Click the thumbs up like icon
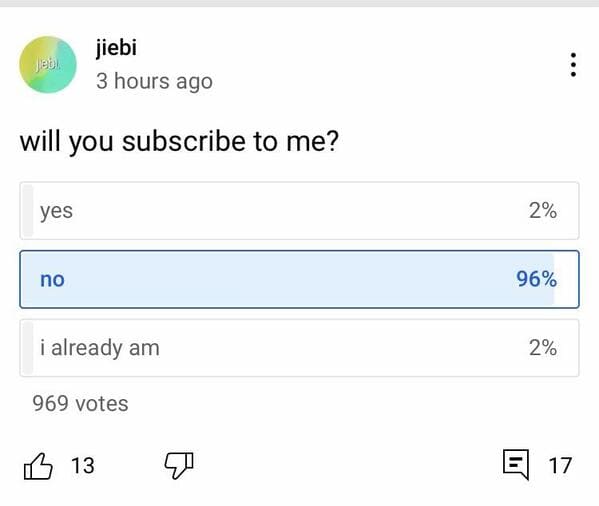Screen dimensions: 599x506 [38, 466]
